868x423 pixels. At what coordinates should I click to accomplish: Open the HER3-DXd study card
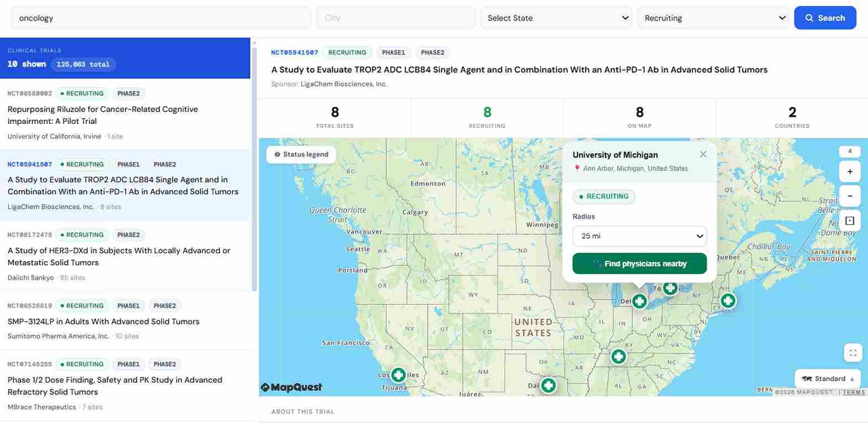[x=125, y=256]
